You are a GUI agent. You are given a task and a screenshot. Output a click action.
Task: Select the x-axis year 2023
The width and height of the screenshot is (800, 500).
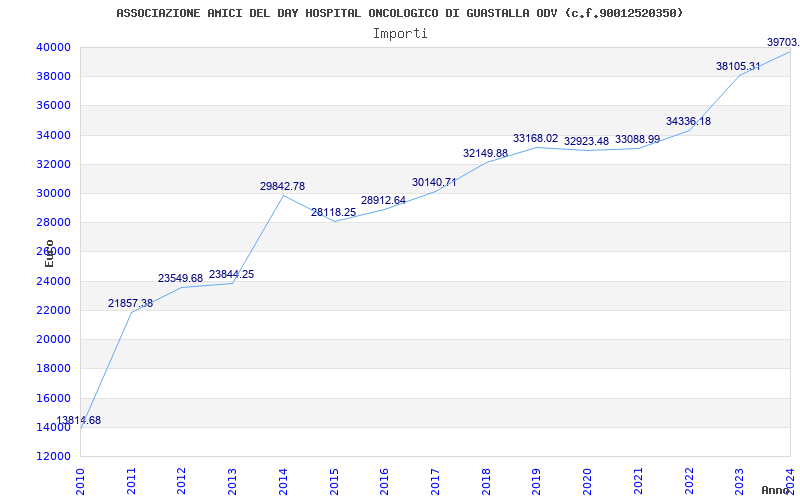click(739, 482)
